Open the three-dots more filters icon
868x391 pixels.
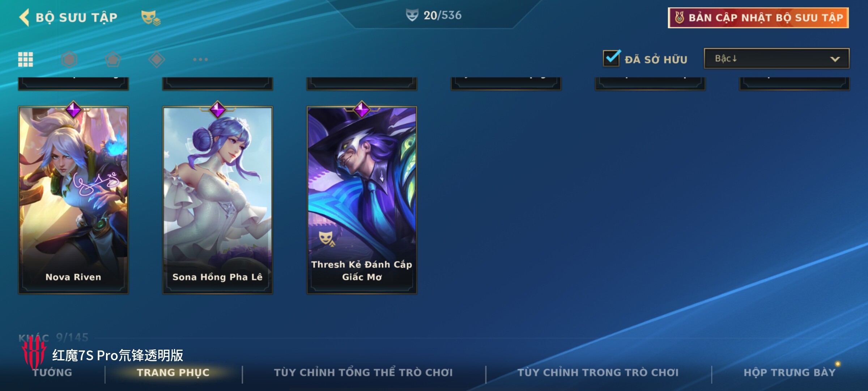[200, 59]
